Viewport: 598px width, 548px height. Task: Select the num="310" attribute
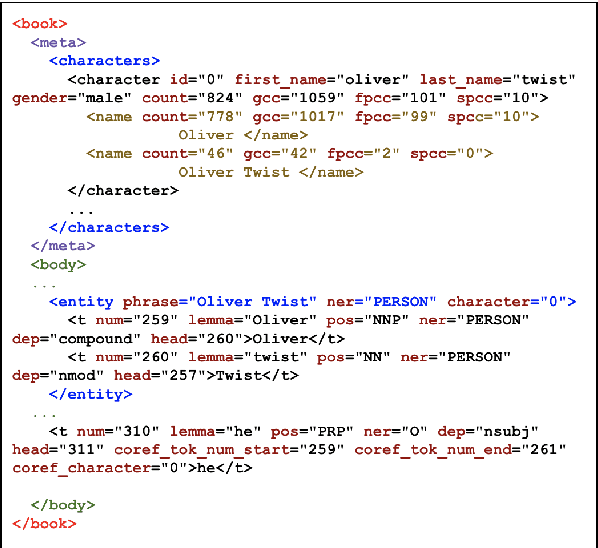[x=118, y=431]
